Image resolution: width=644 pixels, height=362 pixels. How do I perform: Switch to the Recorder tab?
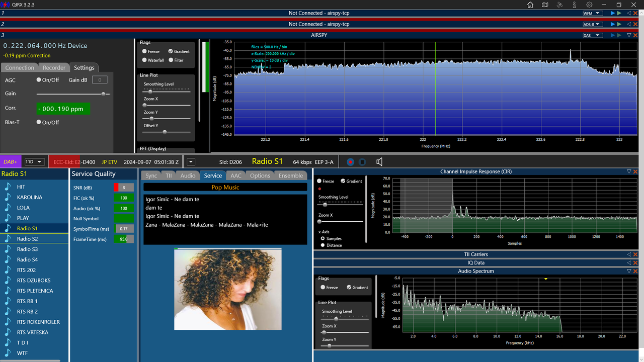[x=54, y=68]
